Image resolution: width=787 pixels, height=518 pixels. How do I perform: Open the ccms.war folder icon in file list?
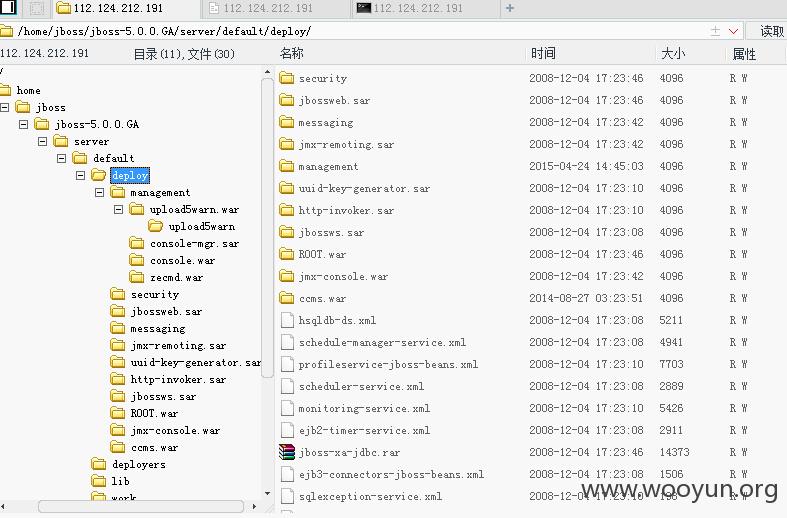(x=287, y=298)
